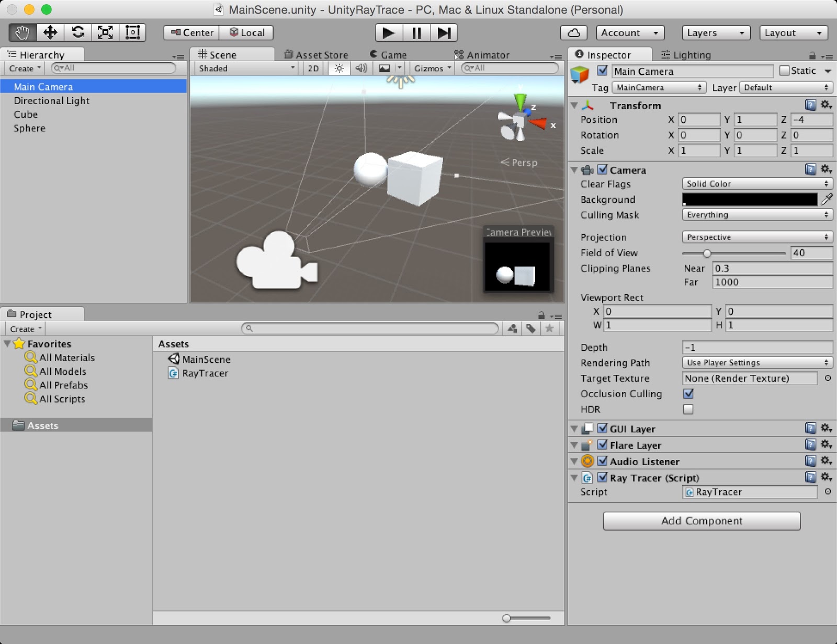
Task: Open Project Create menu
Action: click(x=26, y=329)
